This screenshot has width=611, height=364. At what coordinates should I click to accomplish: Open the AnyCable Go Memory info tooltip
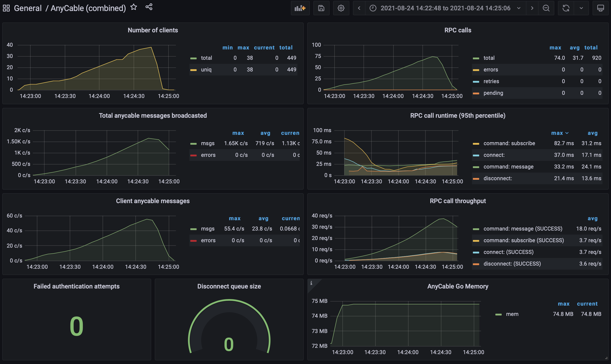pyautogui.click(x=311, y=283)
